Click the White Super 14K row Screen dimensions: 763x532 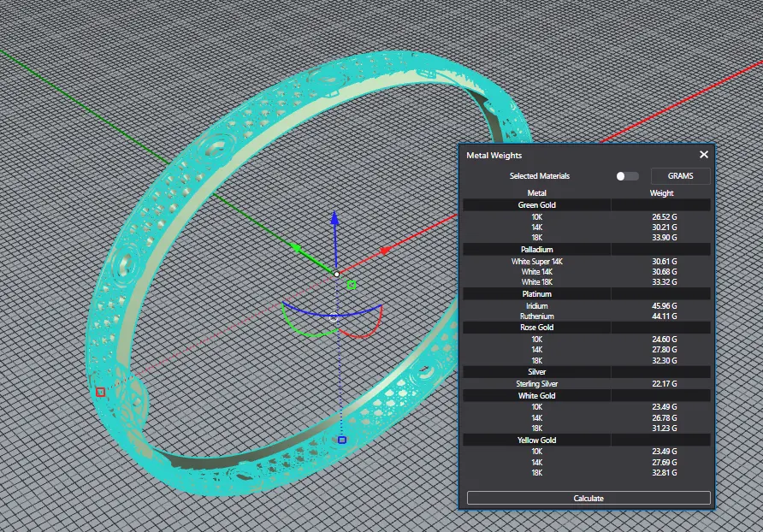[x=587, y=262]
